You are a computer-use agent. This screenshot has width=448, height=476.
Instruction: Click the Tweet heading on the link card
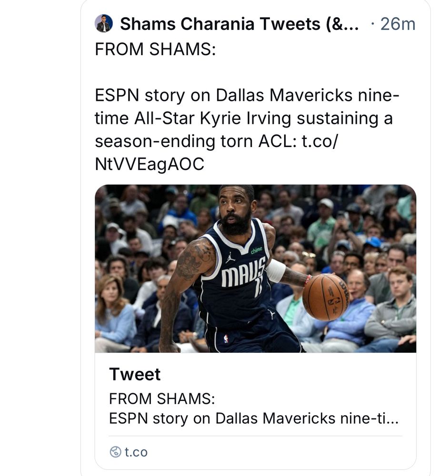coord(135,374)
